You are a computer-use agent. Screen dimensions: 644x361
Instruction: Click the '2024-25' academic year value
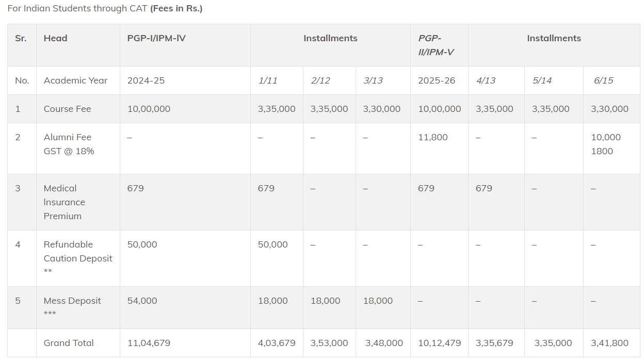click(x=146, y=80)
